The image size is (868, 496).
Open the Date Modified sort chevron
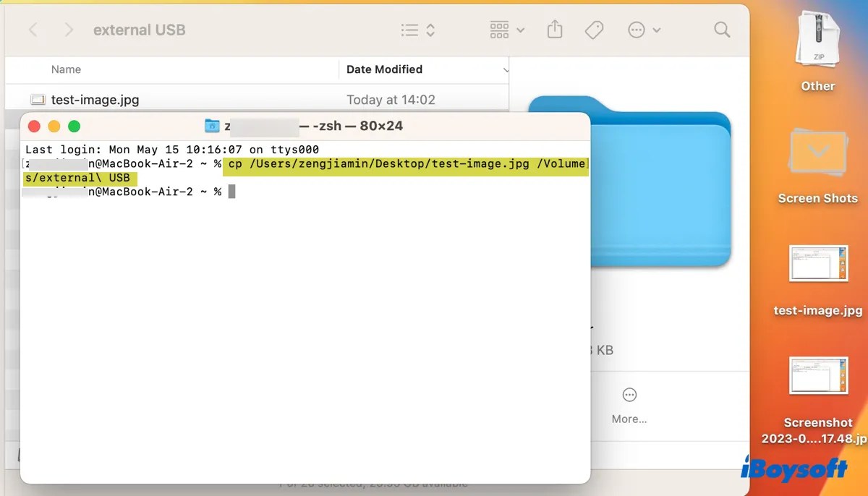coord(506,69)
